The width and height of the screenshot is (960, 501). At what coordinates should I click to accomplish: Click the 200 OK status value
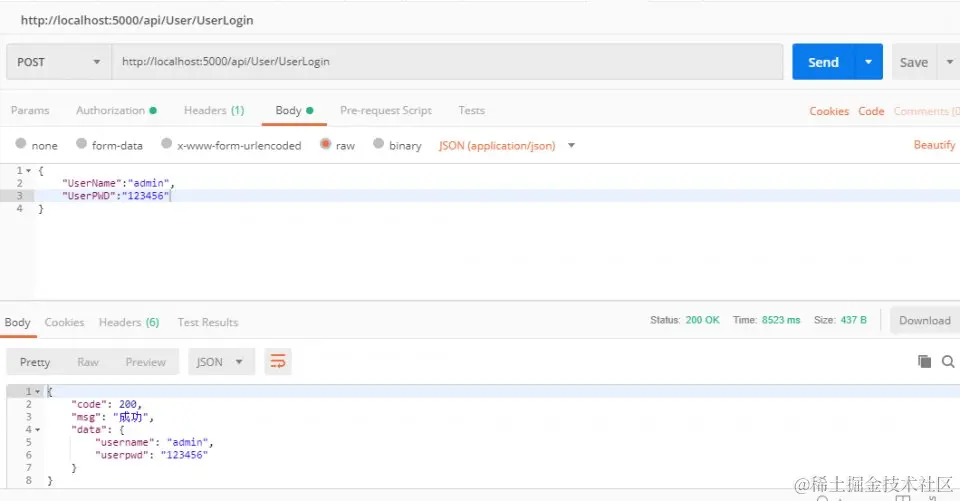[702, 320]
